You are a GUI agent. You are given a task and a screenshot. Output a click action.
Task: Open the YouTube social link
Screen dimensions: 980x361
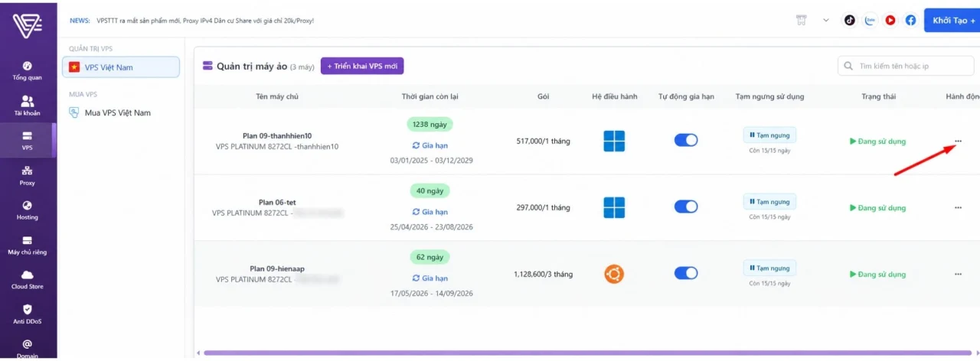click(890, 21)
